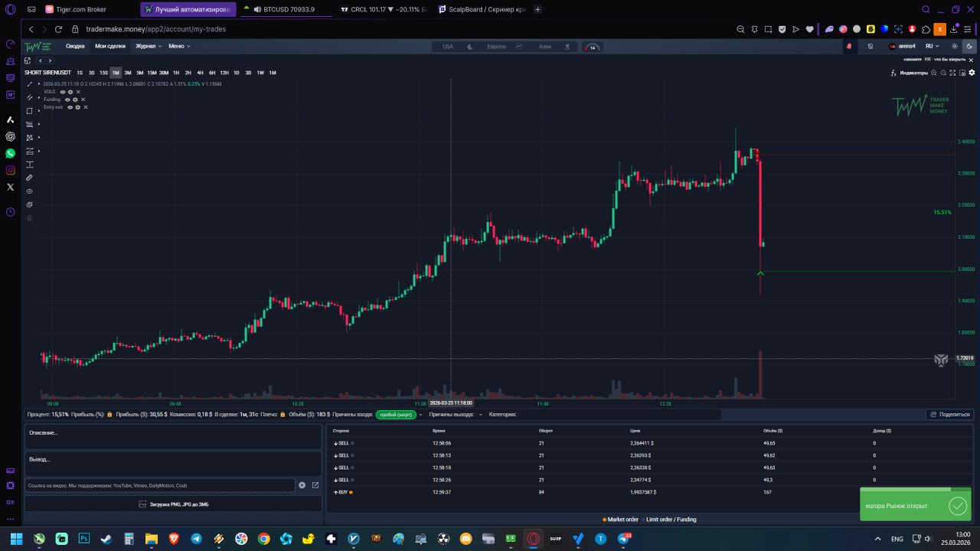Open WhatsApp in the browser sidebar
The width and height of the screenshot is (980, 551).
coord(10,153)
